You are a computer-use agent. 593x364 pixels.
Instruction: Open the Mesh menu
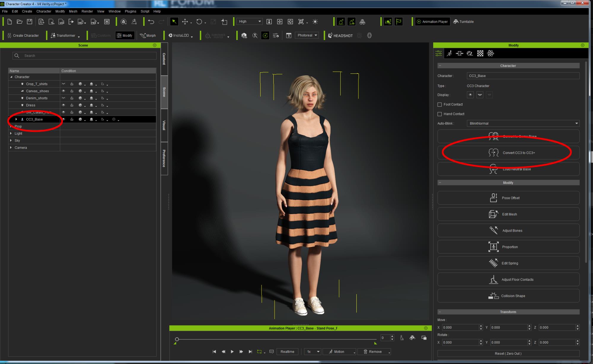pos(73,11)
